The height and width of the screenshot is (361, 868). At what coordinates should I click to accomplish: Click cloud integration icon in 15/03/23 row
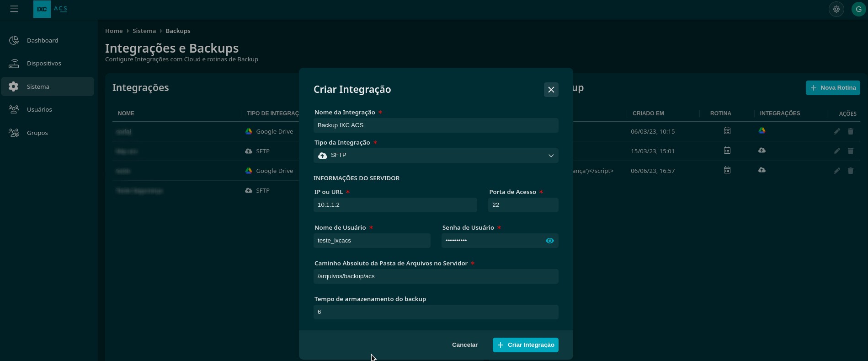(x=762, y=151)
